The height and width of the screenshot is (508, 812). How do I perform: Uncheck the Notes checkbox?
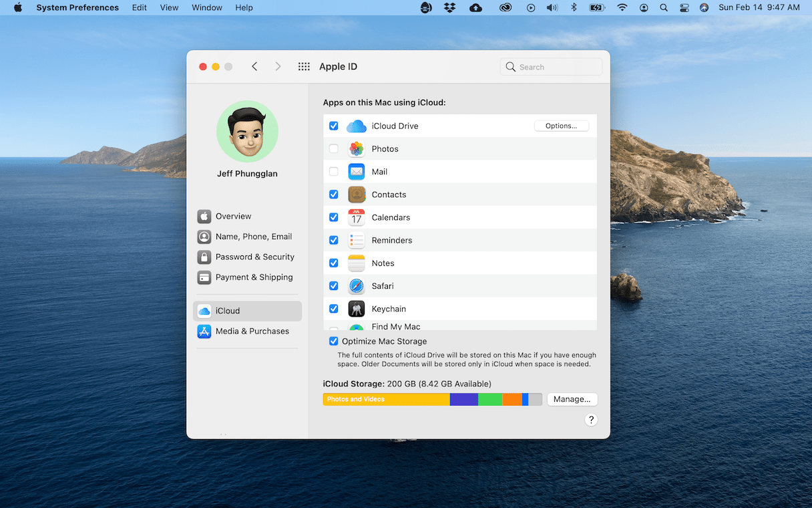334,263
